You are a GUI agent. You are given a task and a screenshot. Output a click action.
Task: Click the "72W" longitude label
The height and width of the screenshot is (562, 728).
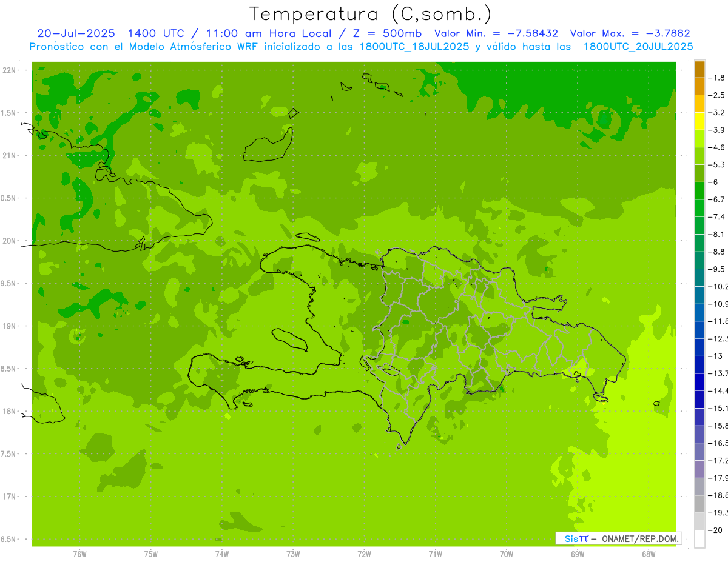point(364,554)
